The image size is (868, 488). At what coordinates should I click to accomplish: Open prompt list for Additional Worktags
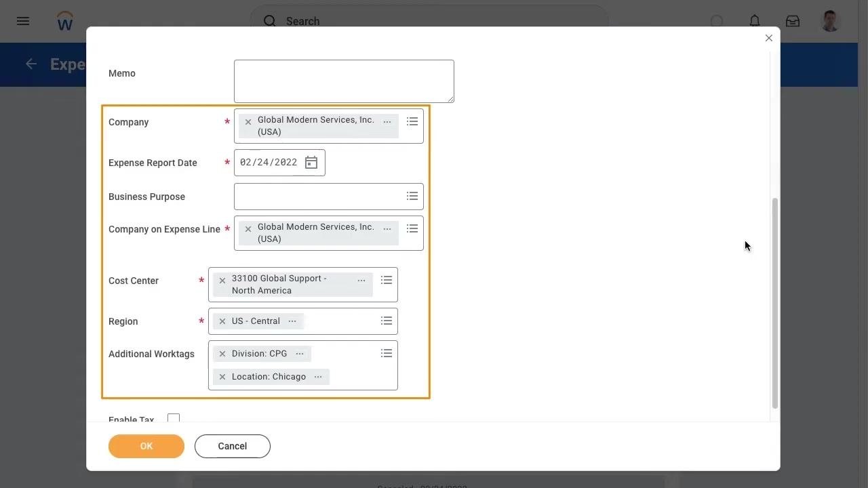387,353
